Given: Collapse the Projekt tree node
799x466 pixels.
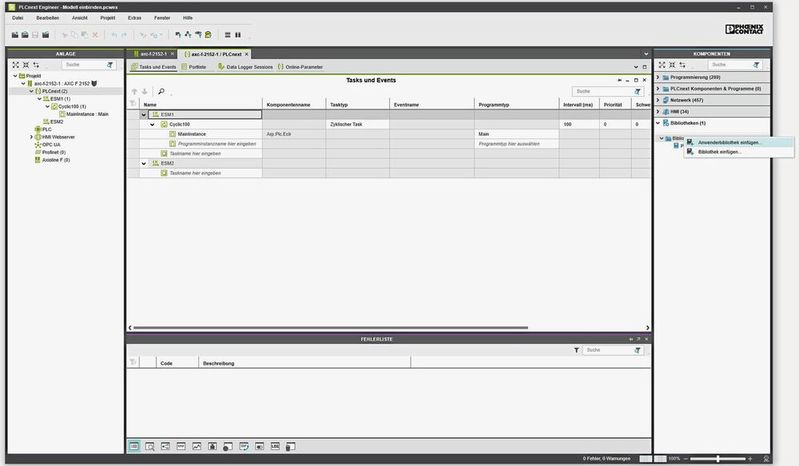Looking at the screenshot, I should (x=15, y=75).
